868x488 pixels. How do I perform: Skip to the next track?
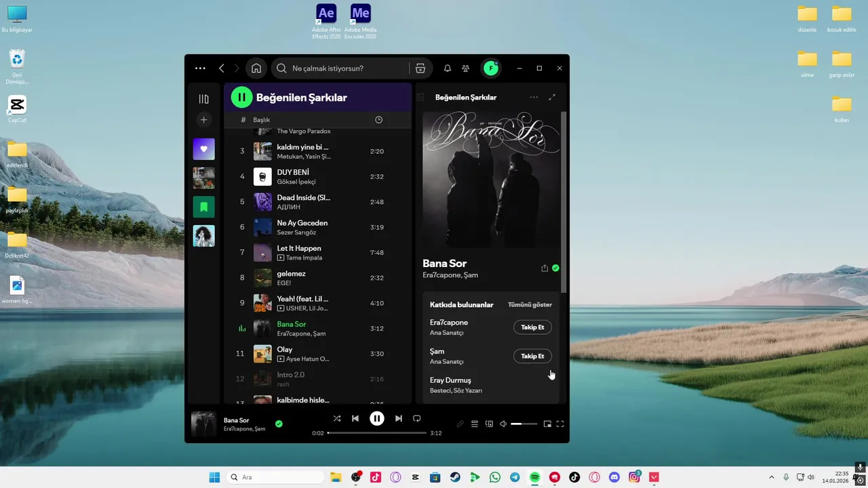point(399,419)
